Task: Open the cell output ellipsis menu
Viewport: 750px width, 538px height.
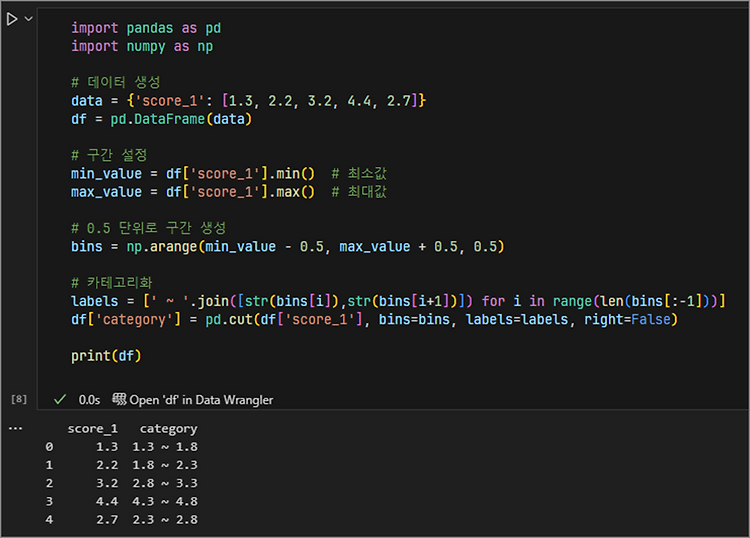Action: pos(15,428)
